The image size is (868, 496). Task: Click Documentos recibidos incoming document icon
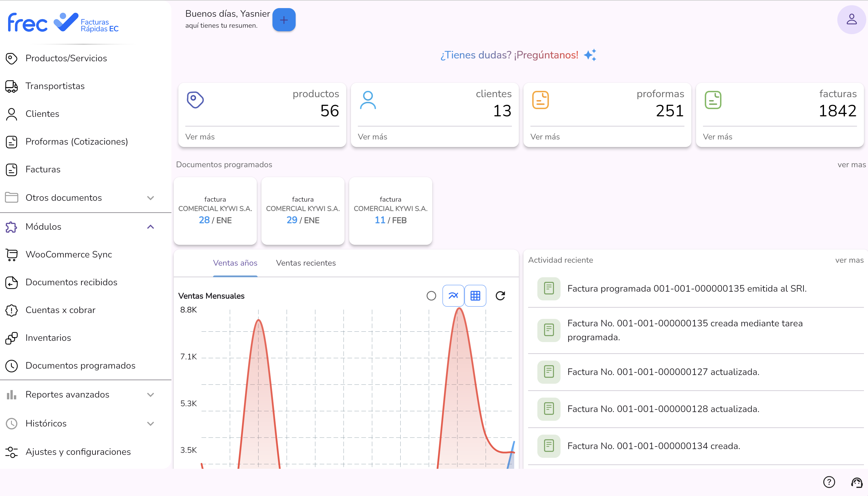coord(12,282)
